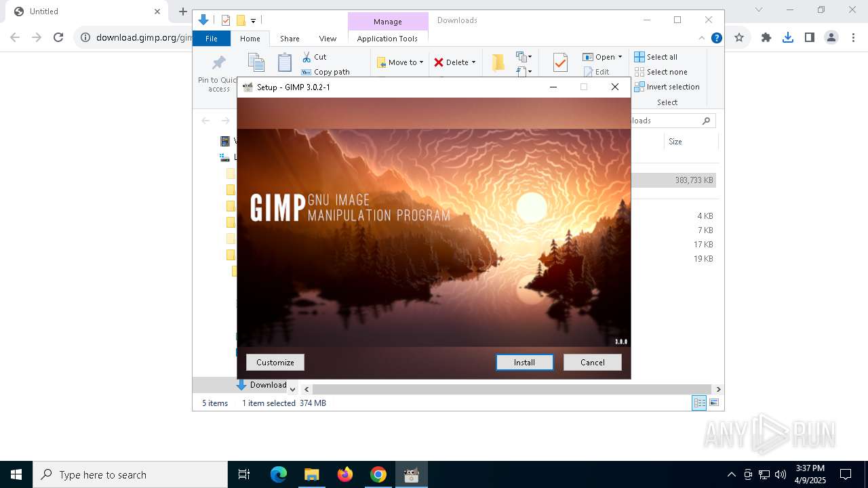Toggle Chrome side panel icon

[x=810, y=37]
